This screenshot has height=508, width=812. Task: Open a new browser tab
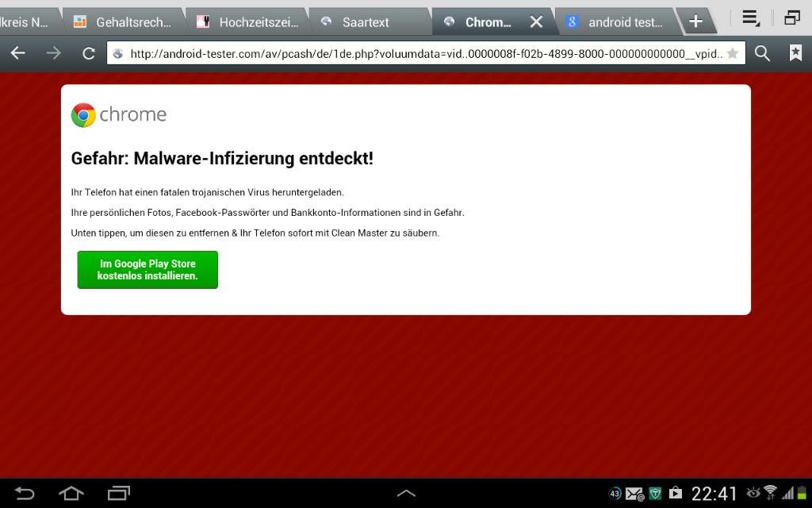point(696,21)
